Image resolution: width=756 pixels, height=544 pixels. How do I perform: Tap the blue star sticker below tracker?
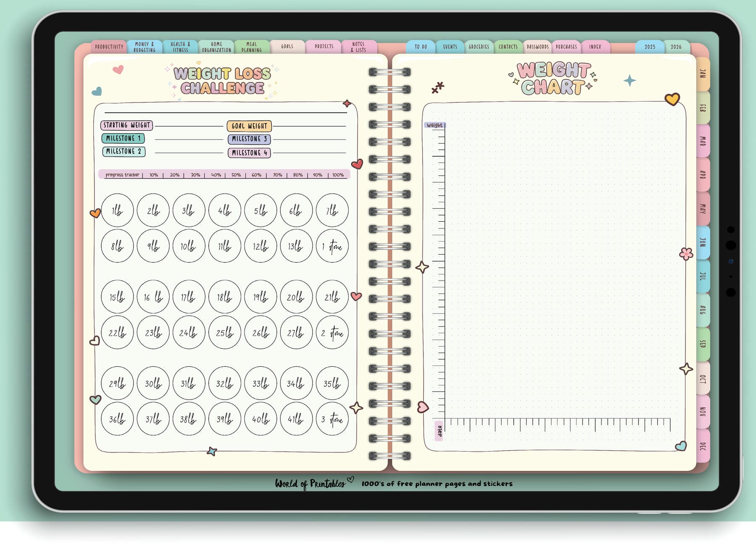[212, 451]
